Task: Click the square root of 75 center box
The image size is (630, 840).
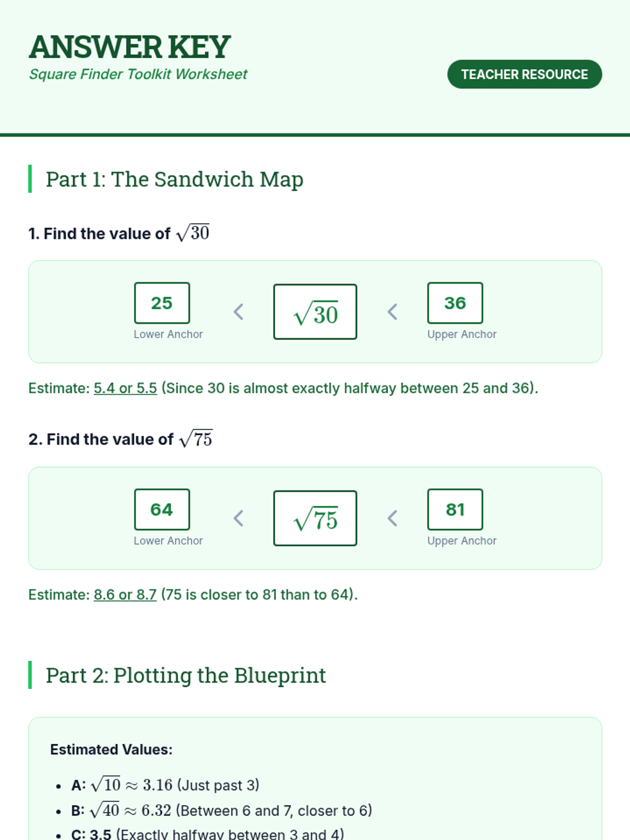Action: click(315, 518)
